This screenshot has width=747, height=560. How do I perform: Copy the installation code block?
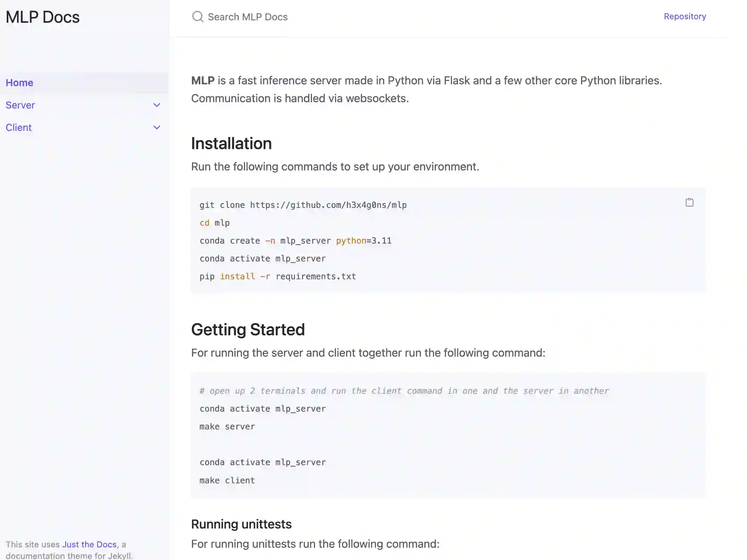click(x=689, y=202)
